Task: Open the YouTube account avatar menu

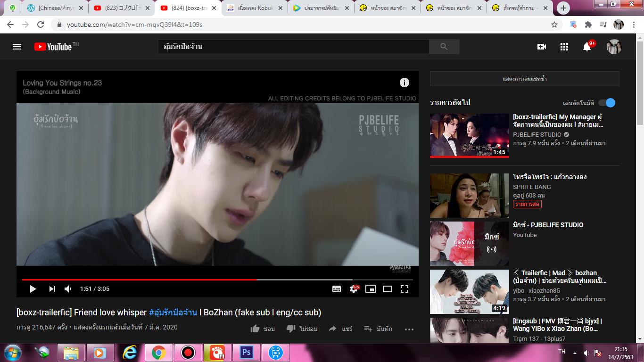Action: 614,47
